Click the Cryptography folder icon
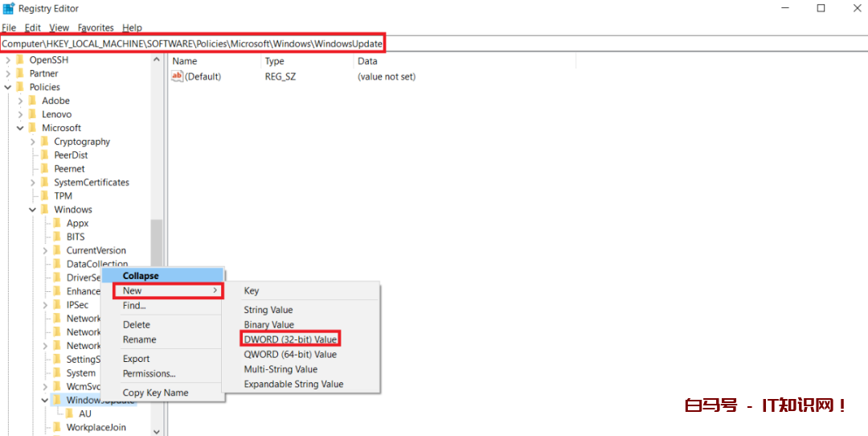The width and height of the screenshot is (868, 436). tap(45, 142)
